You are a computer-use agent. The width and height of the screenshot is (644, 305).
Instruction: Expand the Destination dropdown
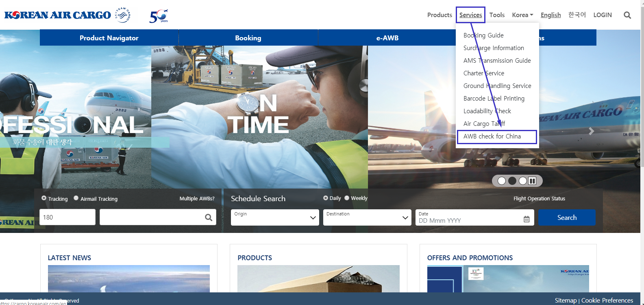[367, 217]
